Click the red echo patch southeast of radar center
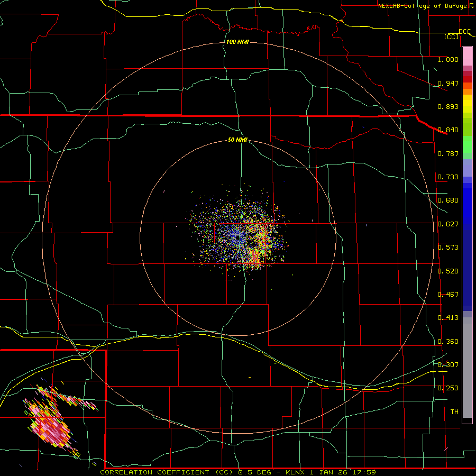This screenshot has width=476, height=476. pos(255,258)
